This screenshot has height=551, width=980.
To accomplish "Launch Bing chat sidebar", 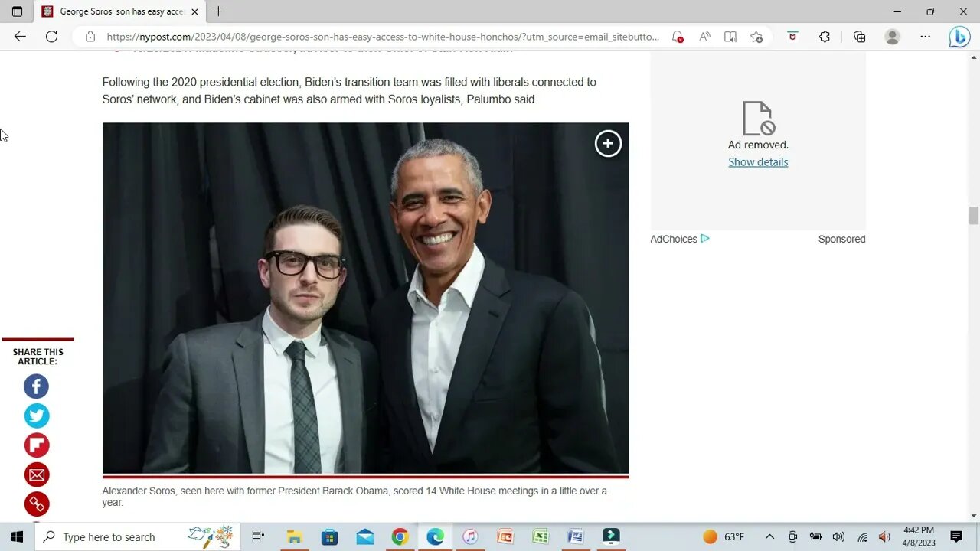I will tap(959, 36).
